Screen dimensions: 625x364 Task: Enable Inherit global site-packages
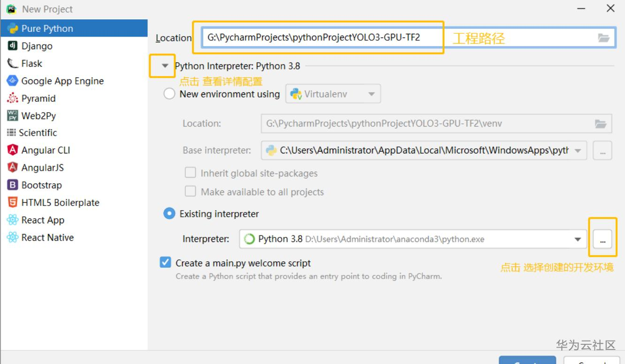191,173
